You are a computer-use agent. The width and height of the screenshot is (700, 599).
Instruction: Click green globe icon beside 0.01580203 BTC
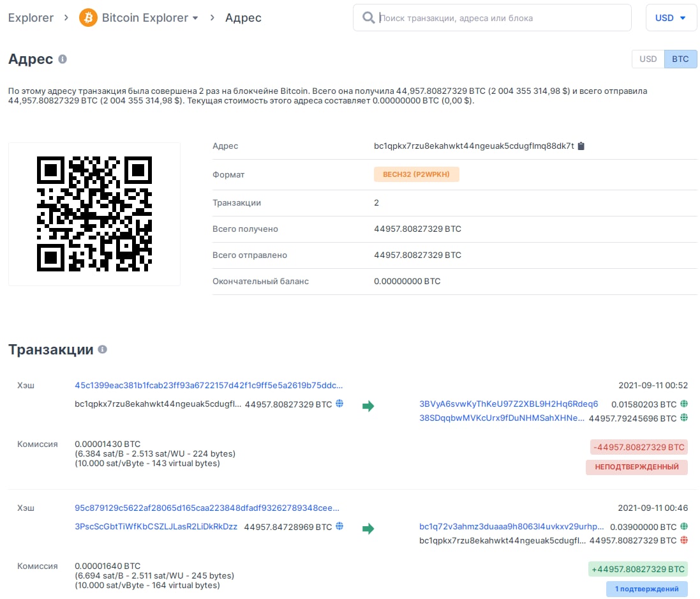[x=684, y=404]
